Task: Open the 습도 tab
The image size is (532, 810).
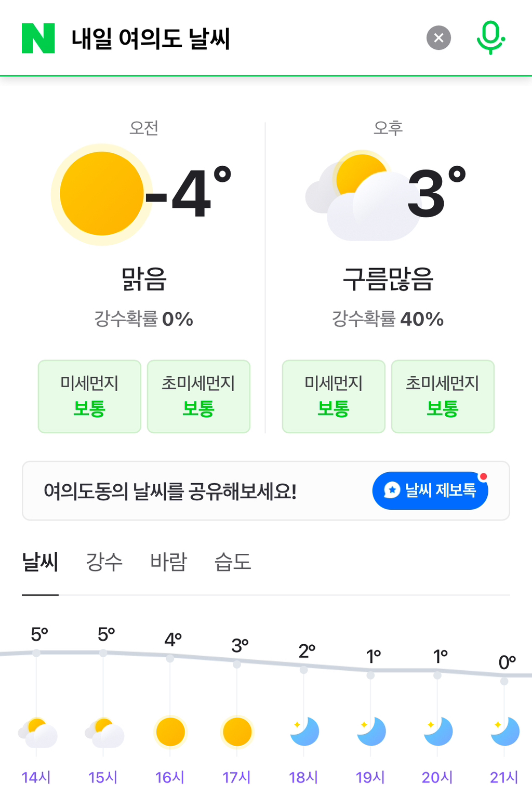Action: point(233,562)
